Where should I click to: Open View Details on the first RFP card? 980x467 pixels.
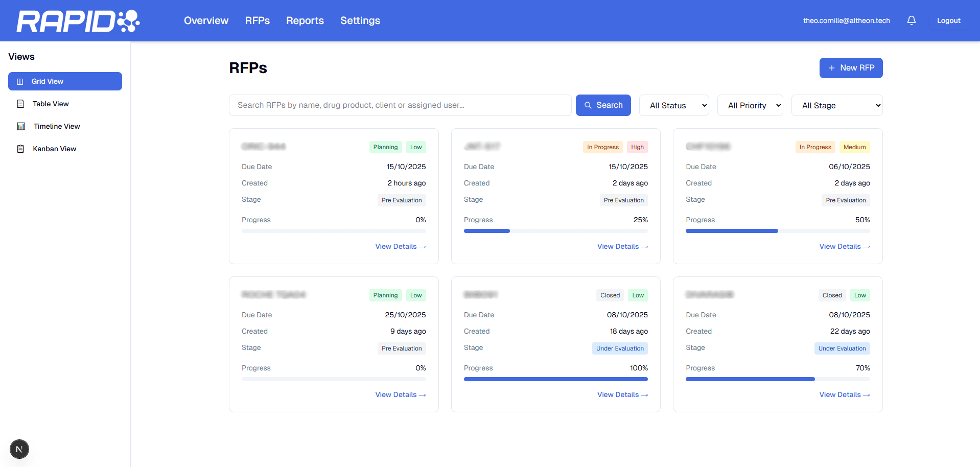point(400,246)
